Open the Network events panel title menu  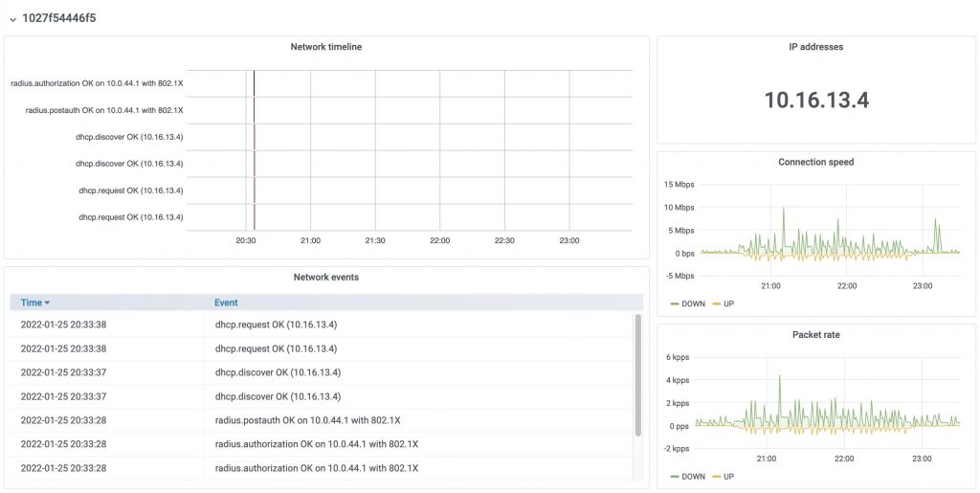pos(325,277)
